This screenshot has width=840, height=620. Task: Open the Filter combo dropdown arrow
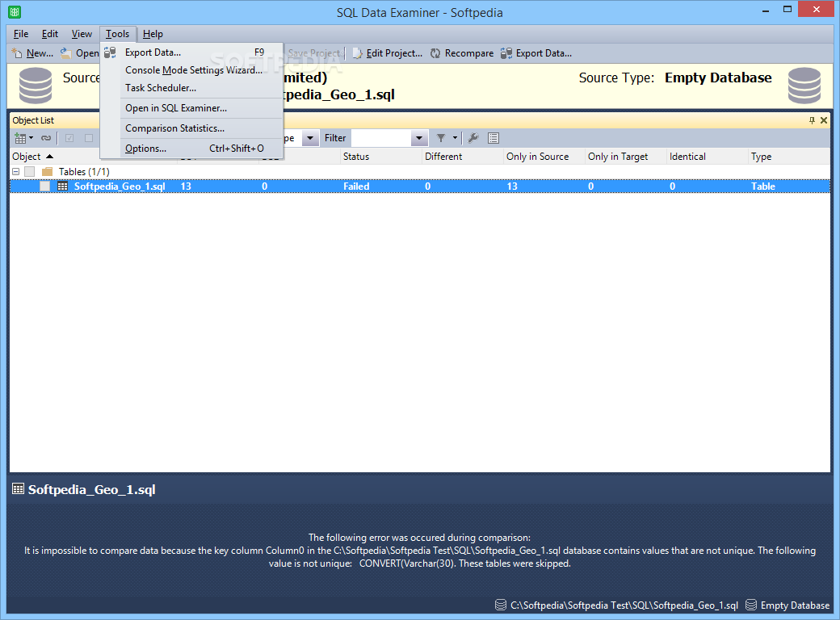pyautogui.click(x=419, y=138)
